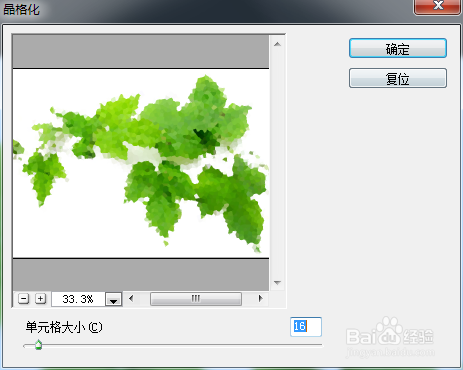The width and height of the screenshot is (463, 370).
Task: Click the crystallized leaves preview image
Action: click(x=141, y=163)
